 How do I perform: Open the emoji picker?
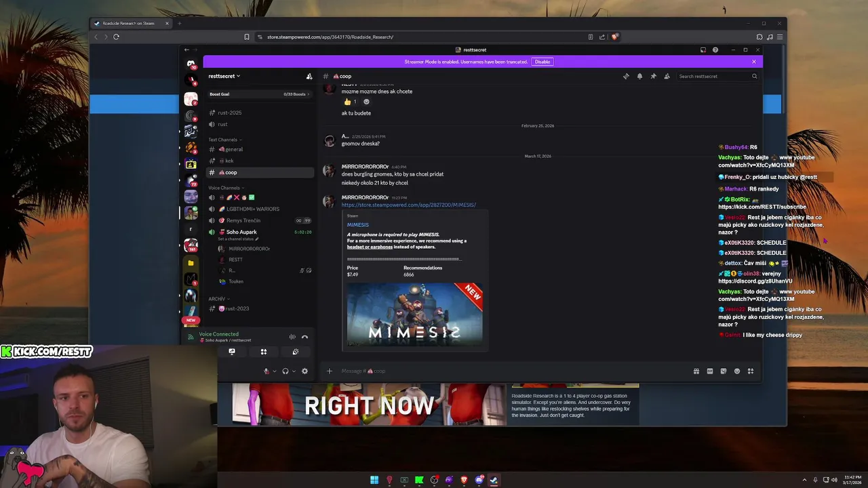click(737, 371)
